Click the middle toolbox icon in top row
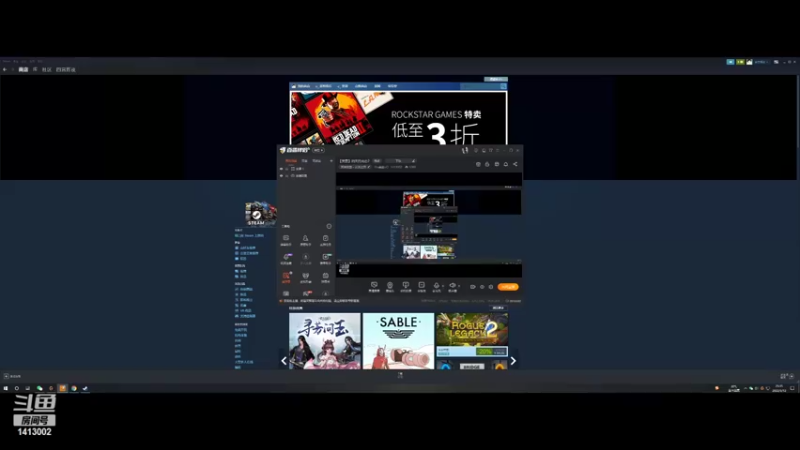The image size is (800, 450). pos(305,240)
